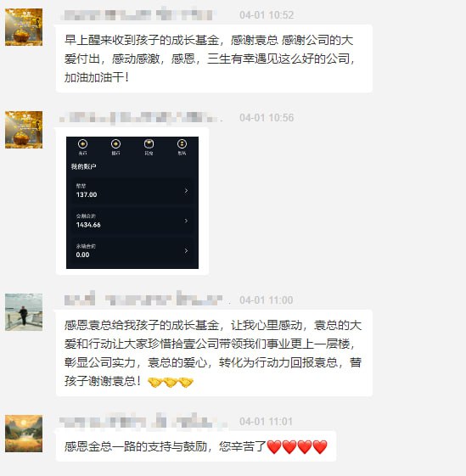Expand the 137.00 account row chevron
This screenshot has width=466, height=476.
(186, 191)
